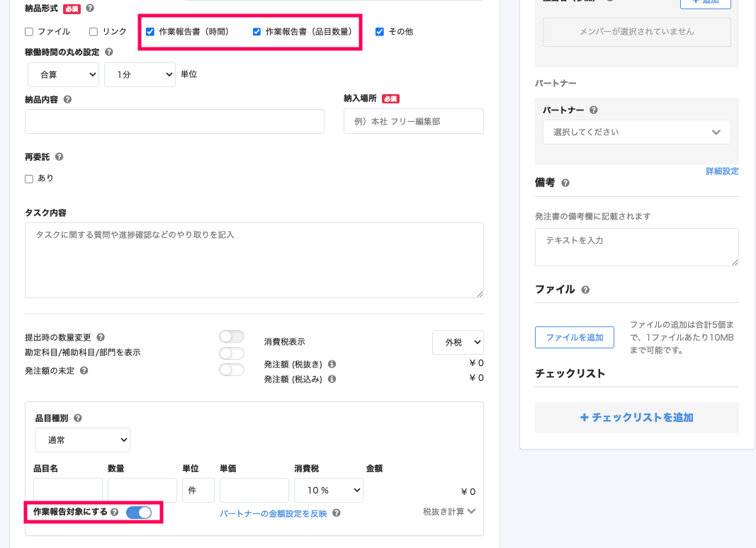This screenshot has width=756, height=548.
Task: Open help icon beside 作業報告対象にする
Action: pyautogui.click(x=114, y=512)
